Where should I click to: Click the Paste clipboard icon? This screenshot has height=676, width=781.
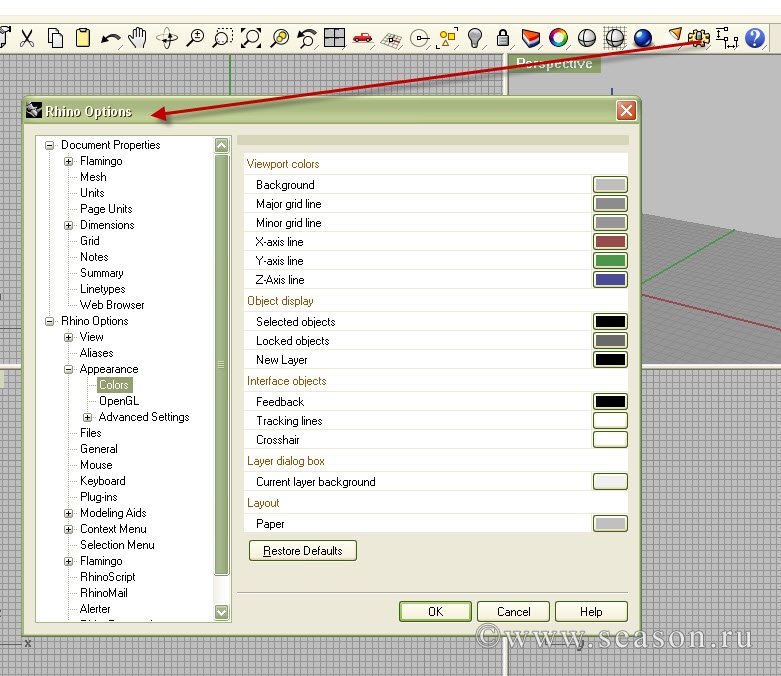83,38
